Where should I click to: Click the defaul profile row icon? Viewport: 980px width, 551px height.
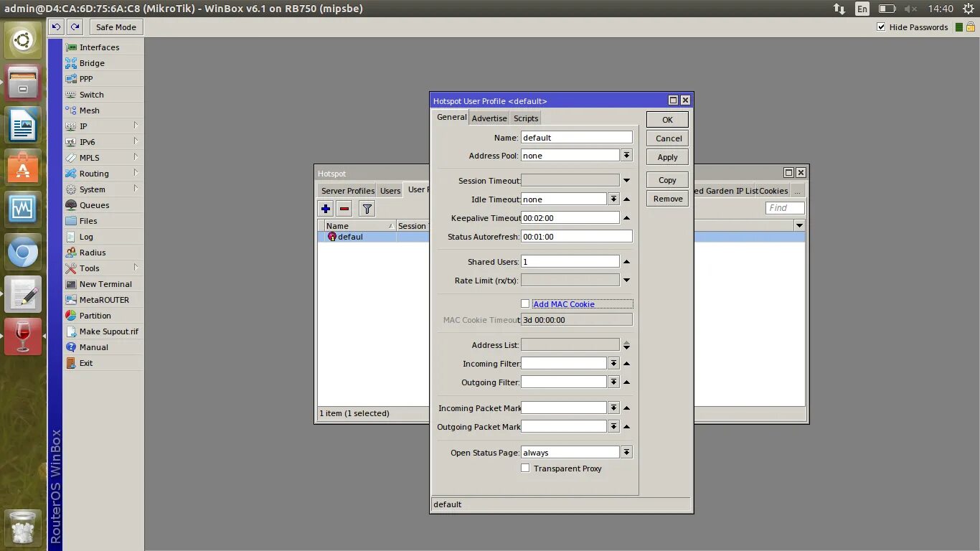pos(331,237)
